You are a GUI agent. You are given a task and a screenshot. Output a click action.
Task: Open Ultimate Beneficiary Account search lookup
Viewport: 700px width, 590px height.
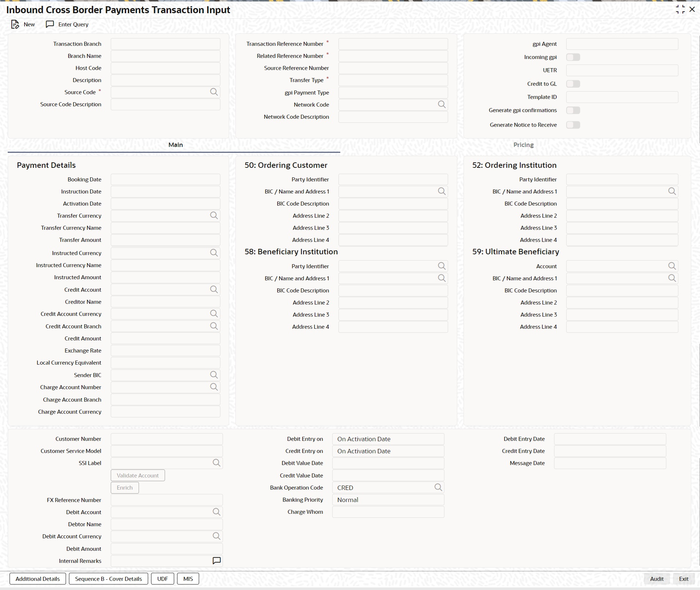tap(672, 266)
